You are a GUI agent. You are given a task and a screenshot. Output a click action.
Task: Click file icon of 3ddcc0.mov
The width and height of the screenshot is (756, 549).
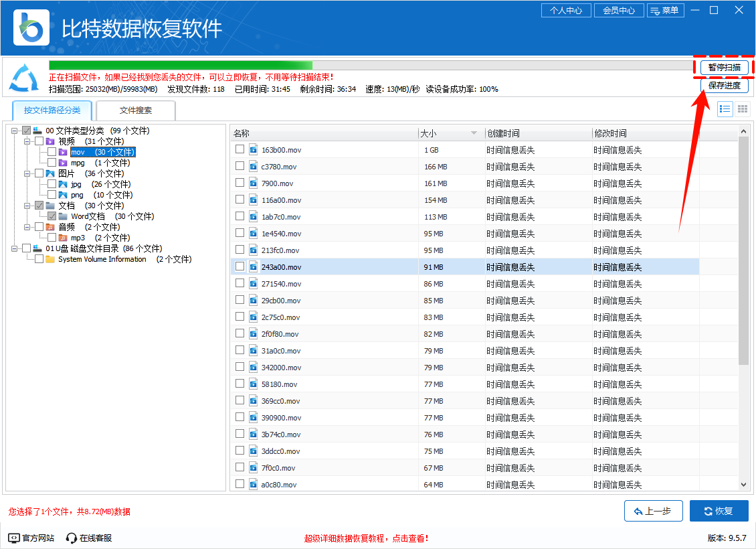pos(253,451)
